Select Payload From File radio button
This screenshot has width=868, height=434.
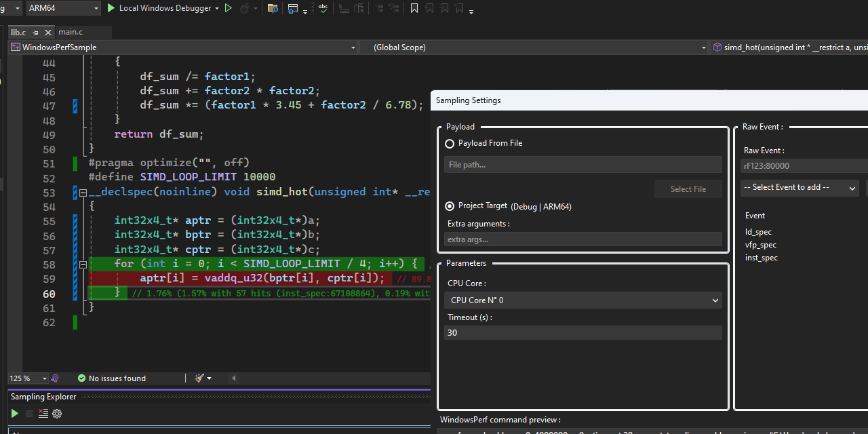pos(450,144)
